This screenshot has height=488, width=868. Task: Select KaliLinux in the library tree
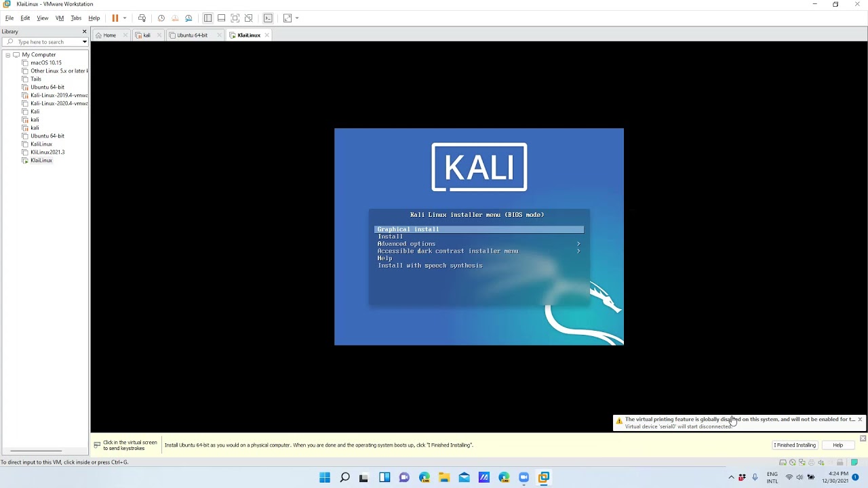(x=41, y=144)
